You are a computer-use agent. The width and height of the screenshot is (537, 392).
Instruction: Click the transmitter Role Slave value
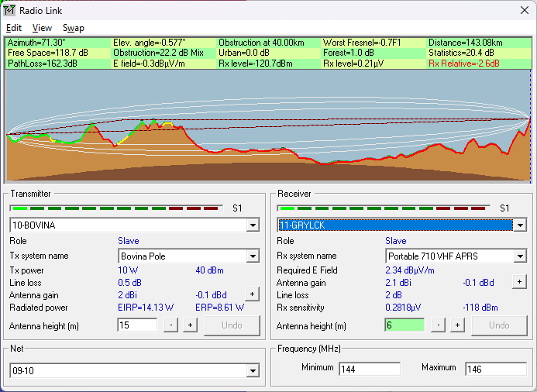(129, 241)
